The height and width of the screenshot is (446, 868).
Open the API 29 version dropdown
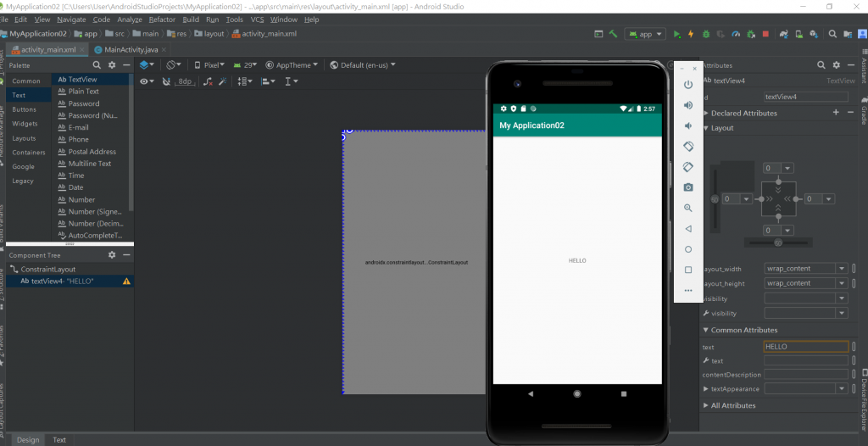[245, 64]
